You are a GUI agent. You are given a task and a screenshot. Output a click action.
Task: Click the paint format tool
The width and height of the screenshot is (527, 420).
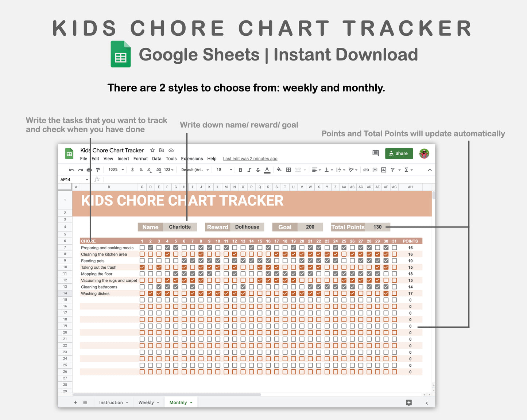(97, 170)
